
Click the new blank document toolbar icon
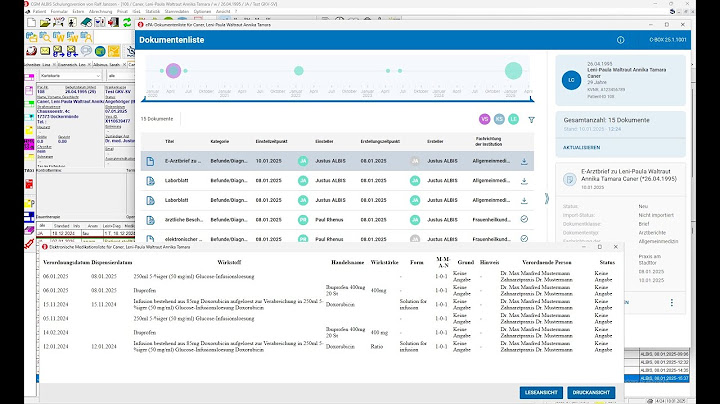click(31, 22)
